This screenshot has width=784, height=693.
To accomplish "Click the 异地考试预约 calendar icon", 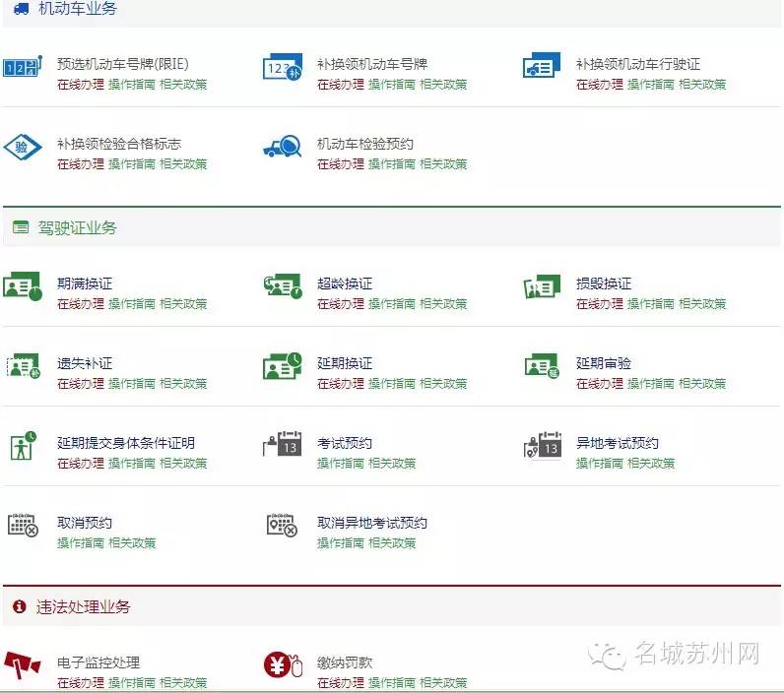I will pos(543,445).
